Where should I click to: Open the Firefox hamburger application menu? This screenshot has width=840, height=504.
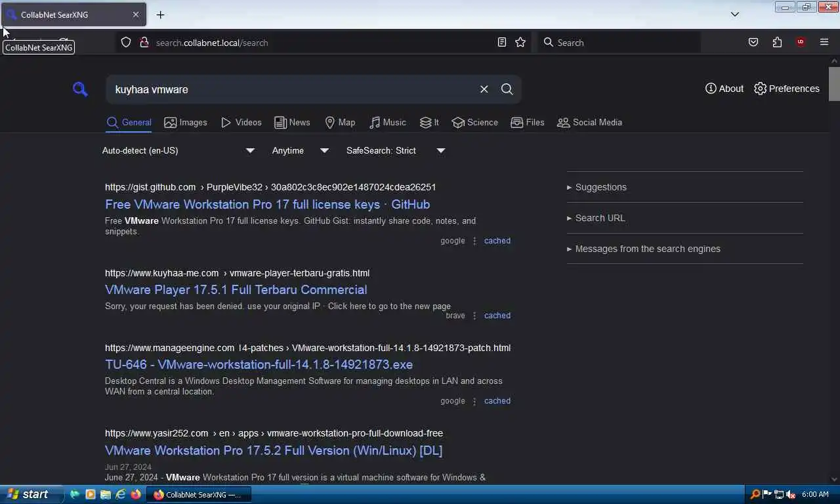tap(824, 43)
